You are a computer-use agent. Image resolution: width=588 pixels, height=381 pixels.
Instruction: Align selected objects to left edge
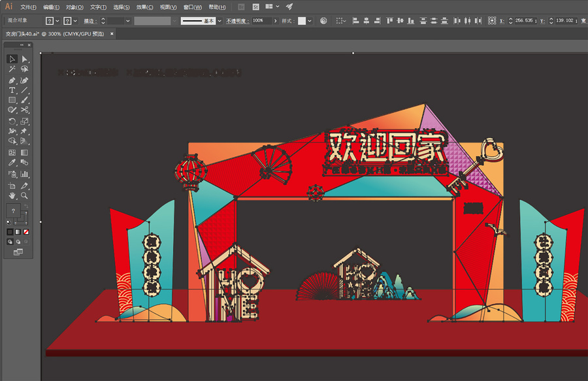point(355,21)
